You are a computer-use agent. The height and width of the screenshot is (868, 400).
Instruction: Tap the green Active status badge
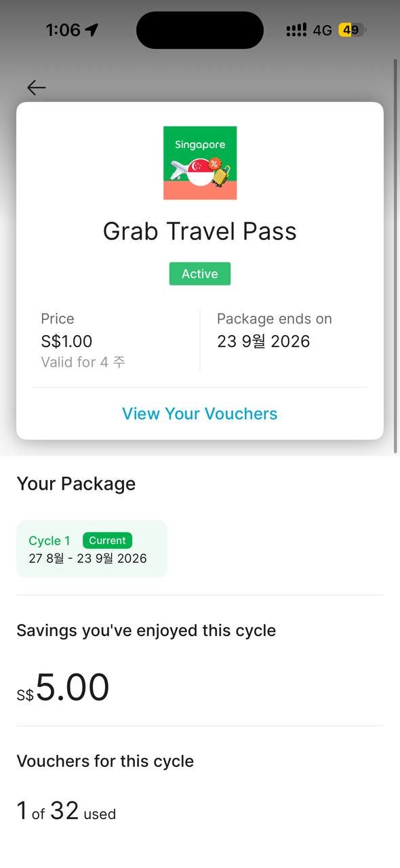200,274
